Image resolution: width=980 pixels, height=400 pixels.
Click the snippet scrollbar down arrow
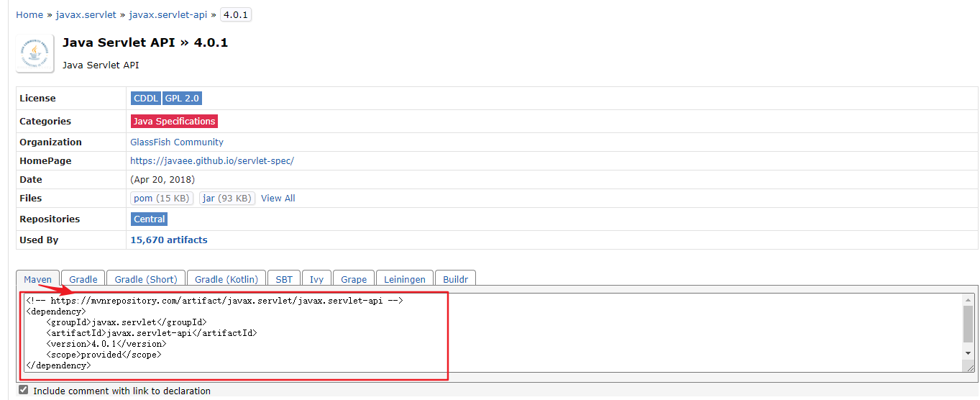[968, 353]
